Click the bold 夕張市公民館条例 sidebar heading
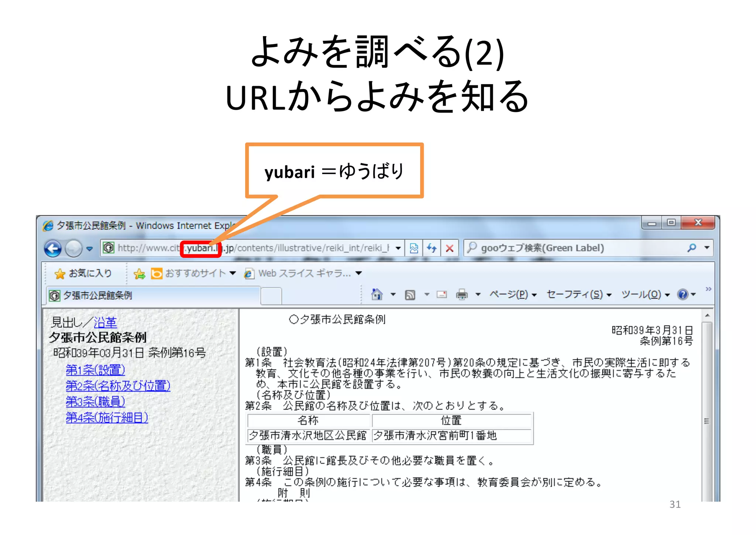756x535 pixels. [x=98, y=337]
